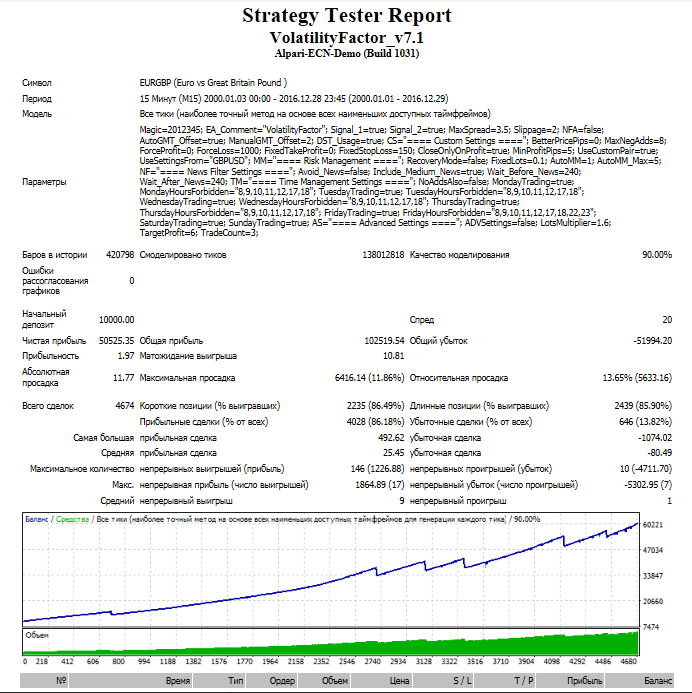Click the relative drawdown value 13.65% (5633.16)

click(637, 378)
